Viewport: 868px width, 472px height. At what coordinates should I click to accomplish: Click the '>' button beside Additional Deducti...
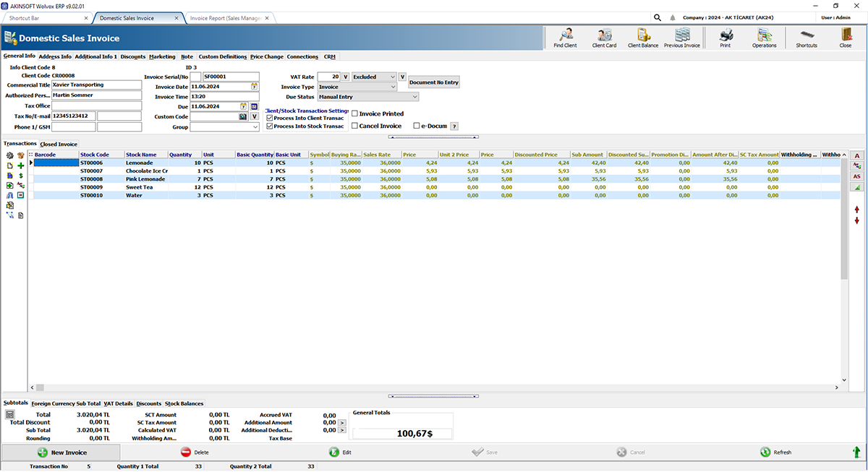point(342,430)
